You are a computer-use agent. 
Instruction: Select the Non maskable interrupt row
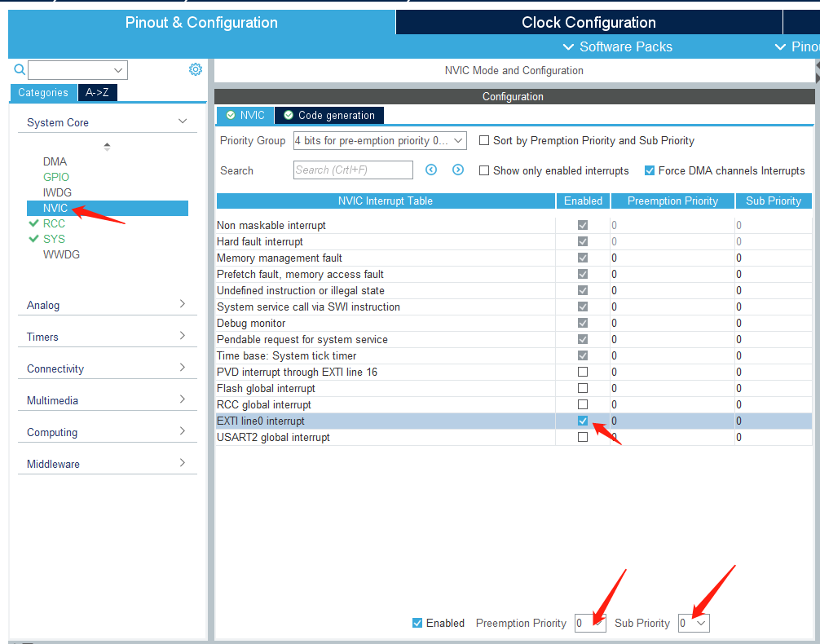pyautogui.click(x=514, y=226)
